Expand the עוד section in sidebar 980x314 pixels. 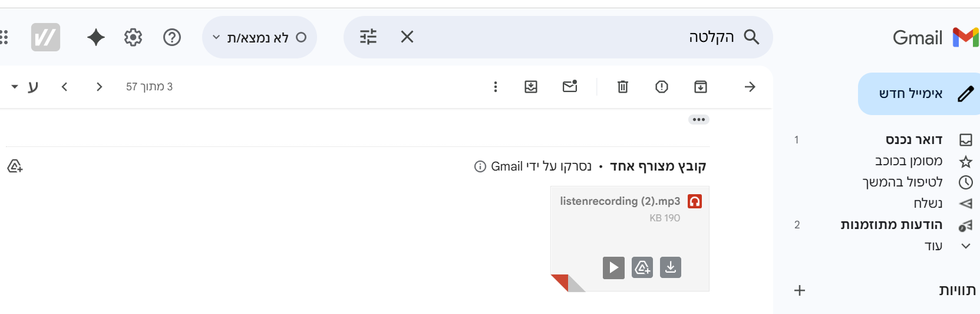(x=933, y=246)
